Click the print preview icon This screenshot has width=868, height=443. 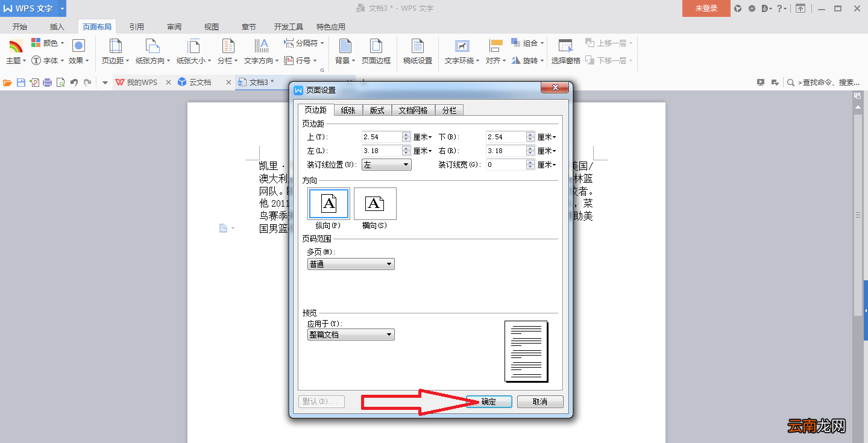(60, 83)
